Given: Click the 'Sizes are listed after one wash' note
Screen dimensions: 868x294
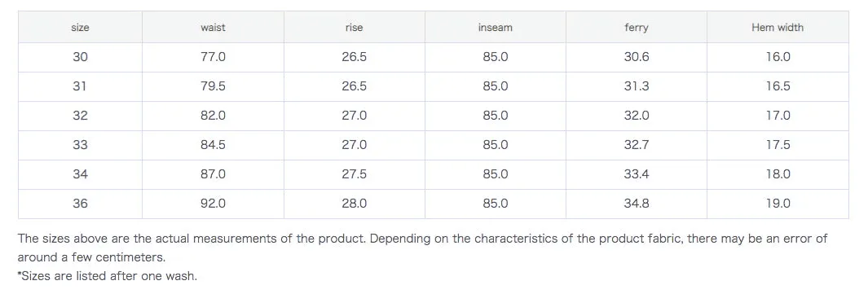Looking at the screenshot, I should point(108,276).
